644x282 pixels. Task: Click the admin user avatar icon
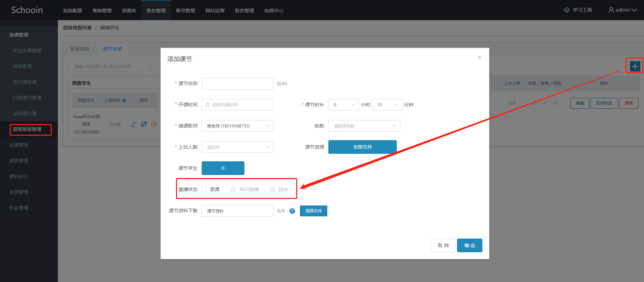point(611,10)
